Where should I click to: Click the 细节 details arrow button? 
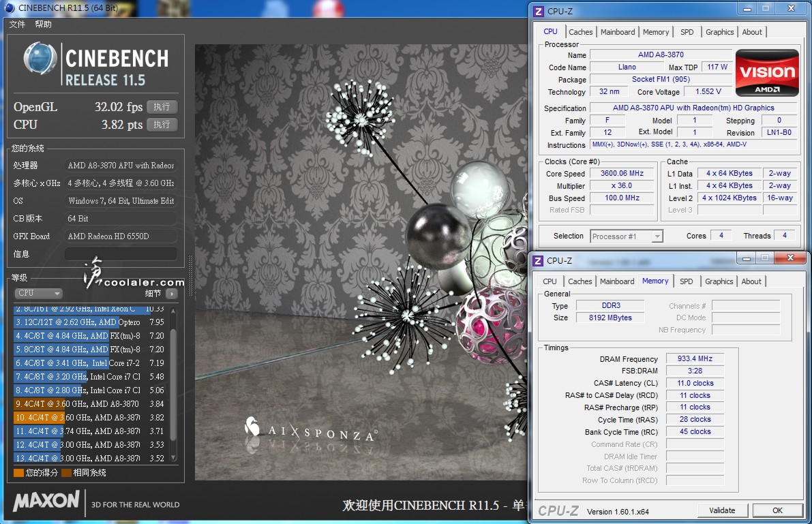click(172, 294)
